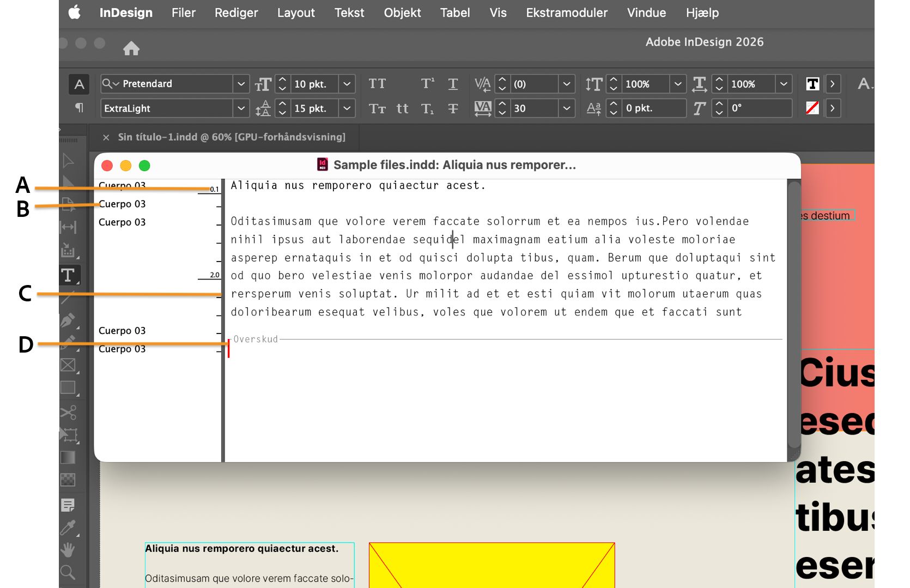Click the Overskud overset marker label

coord(256,339)
